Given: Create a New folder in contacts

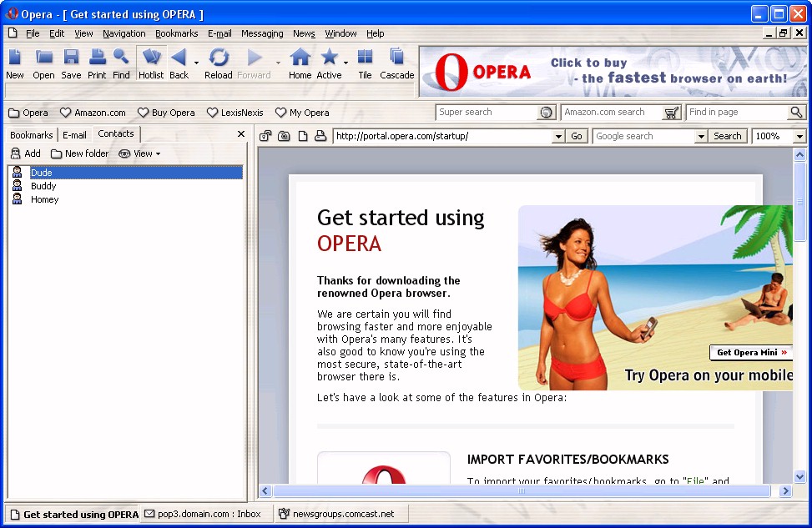Looking at the screenshot, I should tap(80, 153).
